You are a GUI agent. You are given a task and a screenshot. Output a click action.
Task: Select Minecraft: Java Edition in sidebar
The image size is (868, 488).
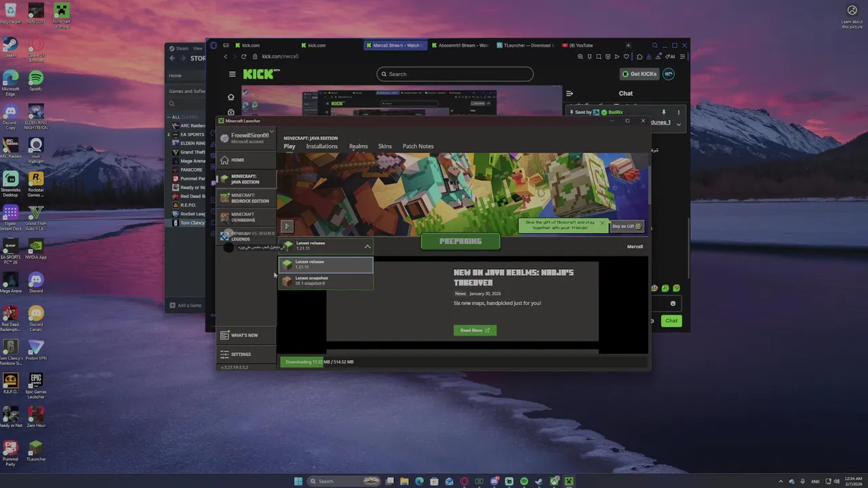245,179
